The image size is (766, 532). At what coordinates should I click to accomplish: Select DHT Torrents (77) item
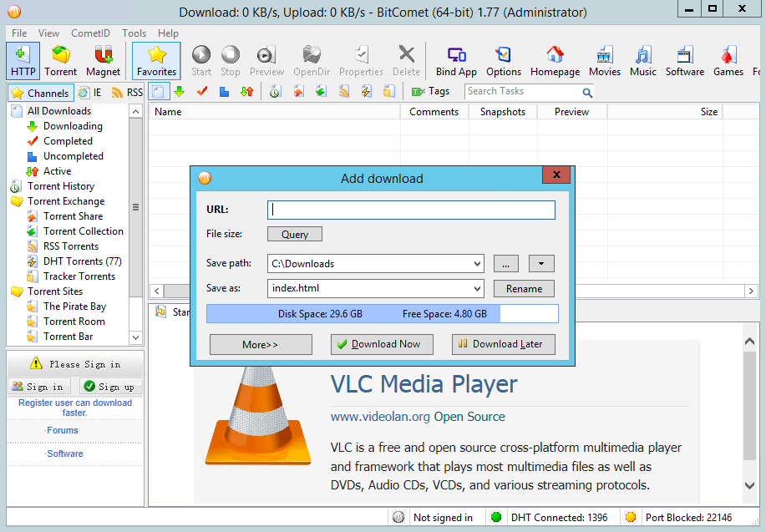coord(82,261)
